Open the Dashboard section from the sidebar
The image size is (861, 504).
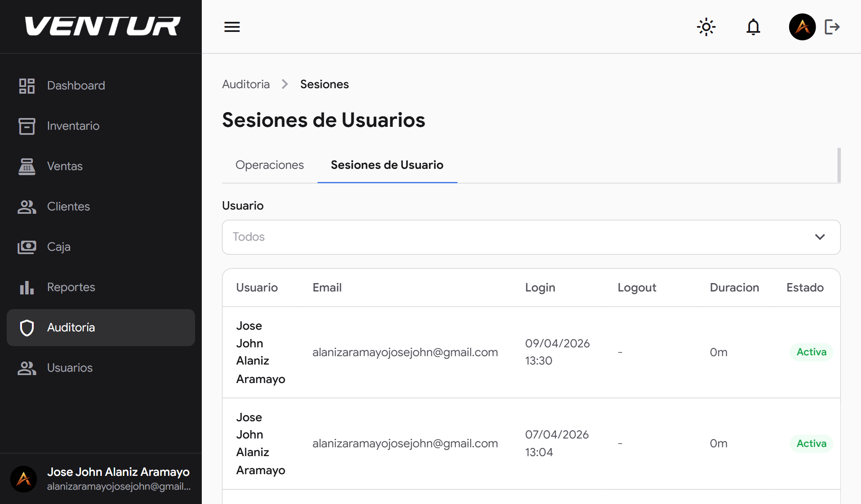(x=76, y=85)
